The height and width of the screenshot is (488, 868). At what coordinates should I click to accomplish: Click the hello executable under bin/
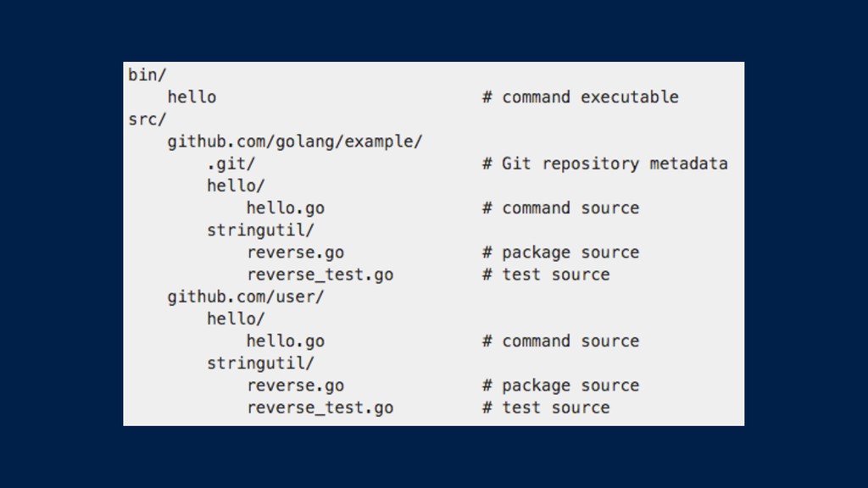pyautogui.click(x=192, y=97)
